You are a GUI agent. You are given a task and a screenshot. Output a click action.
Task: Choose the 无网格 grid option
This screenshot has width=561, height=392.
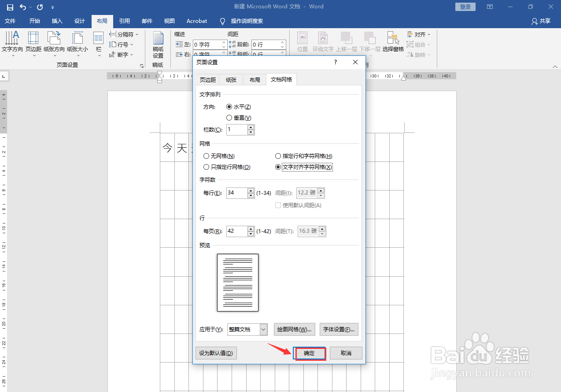[x=206, y=156]
